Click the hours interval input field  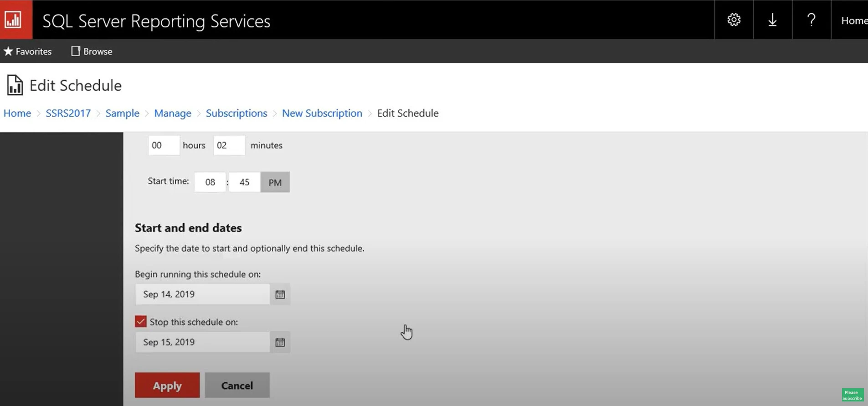tap(164, 145)
